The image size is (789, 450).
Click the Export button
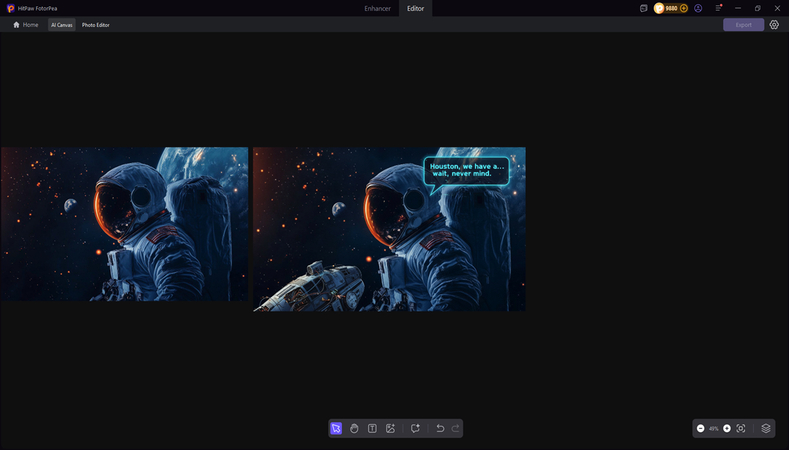point(743,25)
